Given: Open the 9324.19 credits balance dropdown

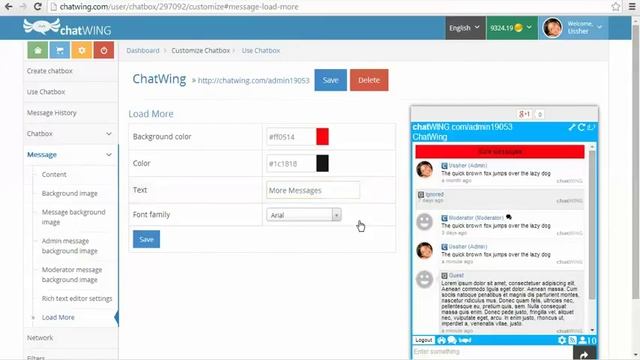Looking at the screenshot, I should pyautogui.click(x=512, y=28).
